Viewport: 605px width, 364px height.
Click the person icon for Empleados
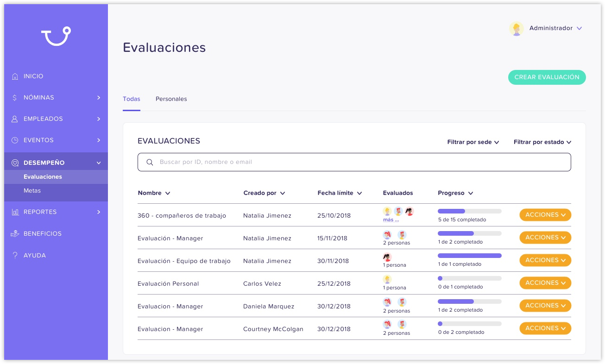pos(15,119)
